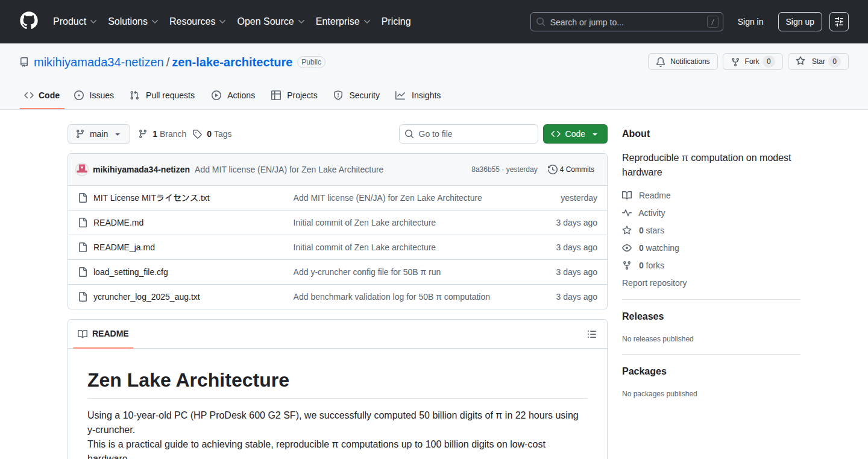
Task: Open commit hash 8a36b55
Action: point(485,169)
